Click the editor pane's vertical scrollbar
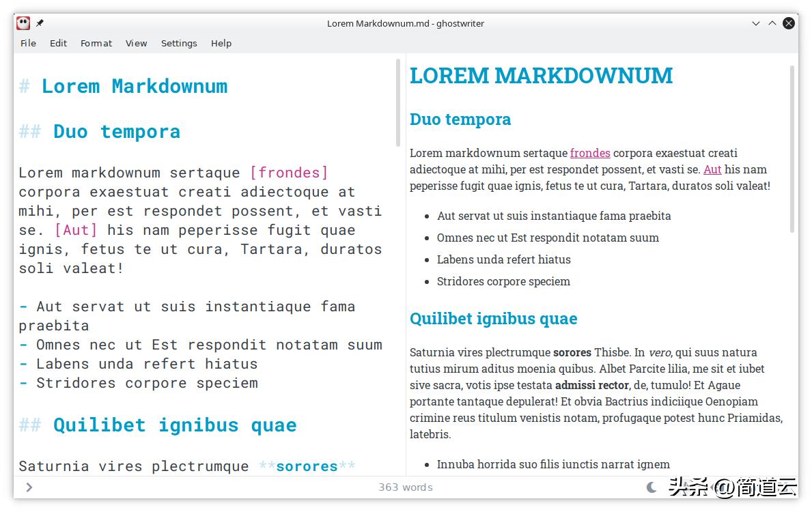 398,102
